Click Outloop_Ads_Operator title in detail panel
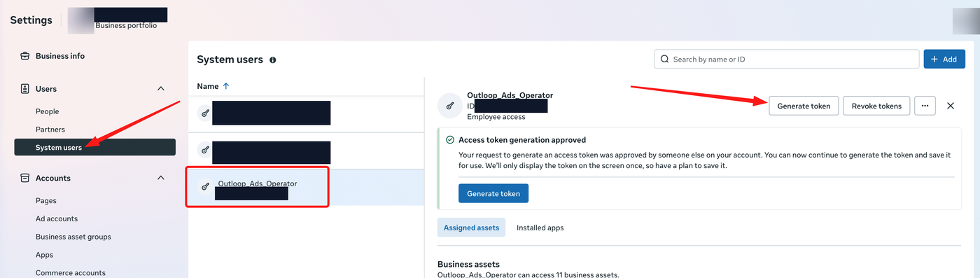 510,95
